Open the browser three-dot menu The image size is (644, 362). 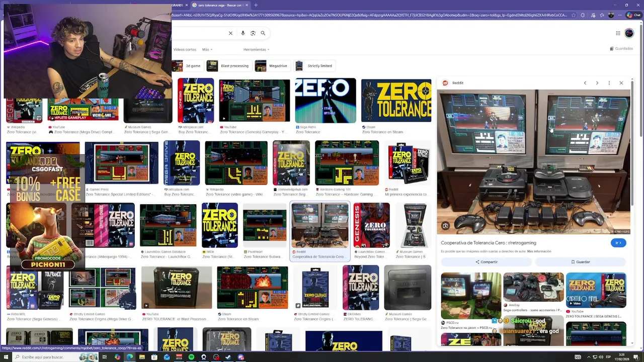[619, 15]
